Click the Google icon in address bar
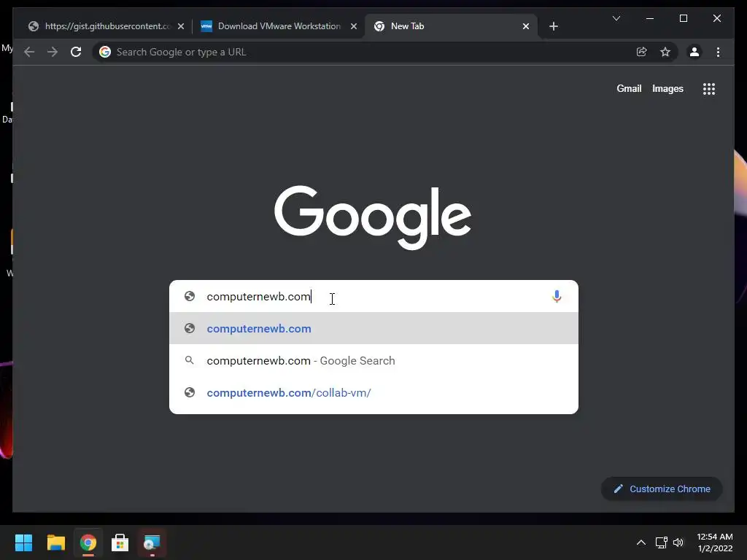 click(105, 52)
